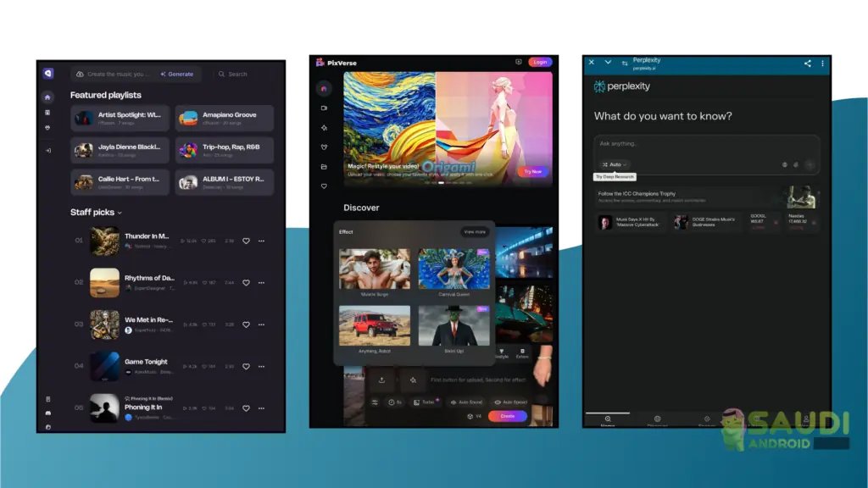Click the share icon in Perplexity browser bar
Image resolution: width=868 pixels, height=488 pixels.
[807, 63]
